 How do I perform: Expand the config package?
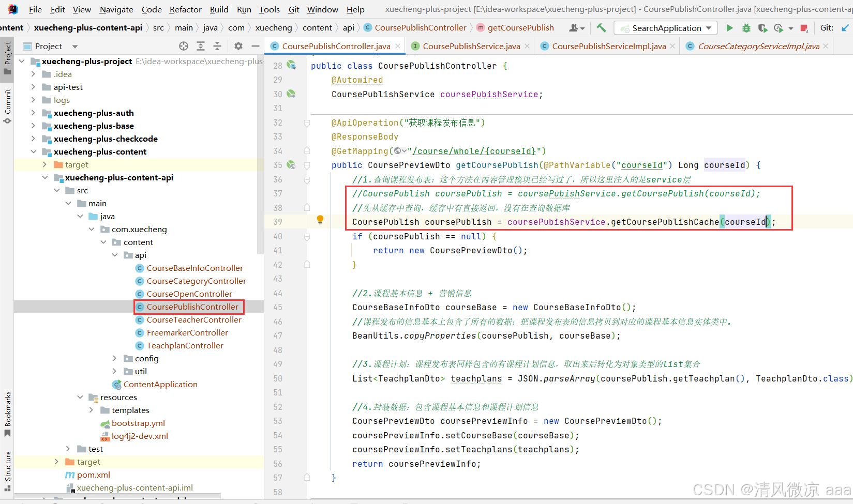115,358
